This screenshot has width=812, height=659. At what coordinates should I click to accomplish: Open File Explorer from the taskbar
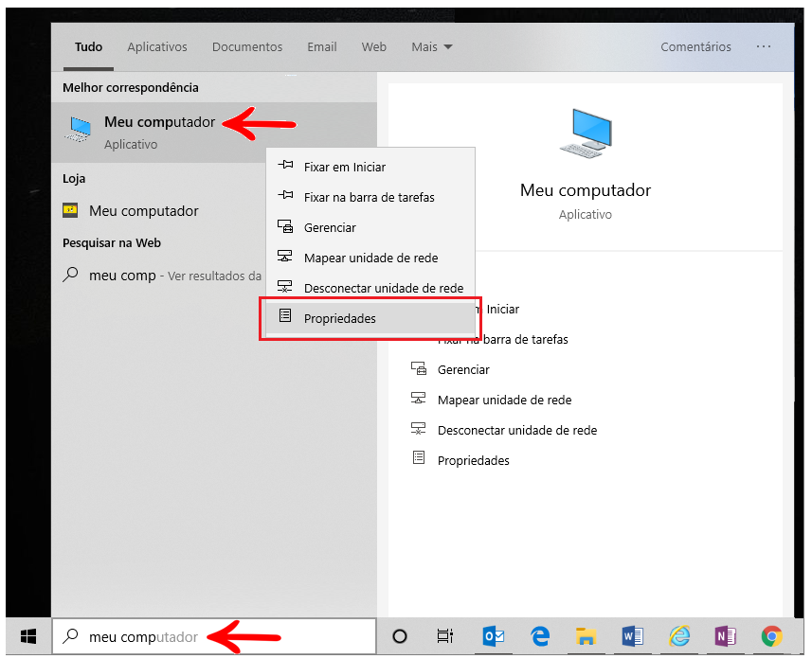pos(587,636)
